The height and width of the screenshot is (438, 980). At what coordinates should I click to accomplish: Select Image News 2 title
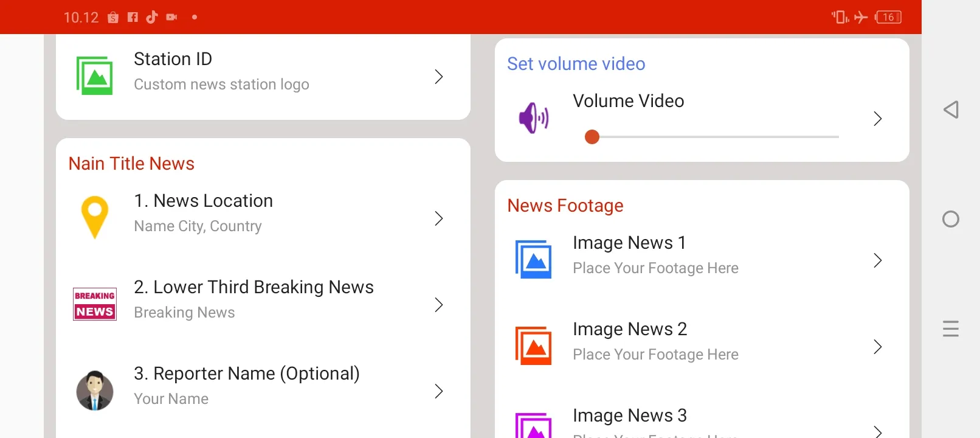[630, 329]
